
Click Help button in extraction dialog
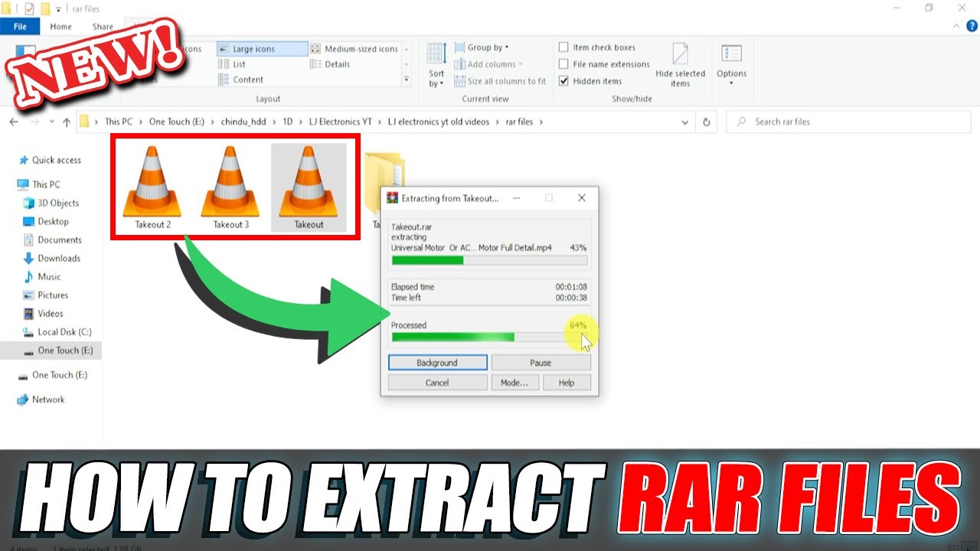click(x=567, y=383)
